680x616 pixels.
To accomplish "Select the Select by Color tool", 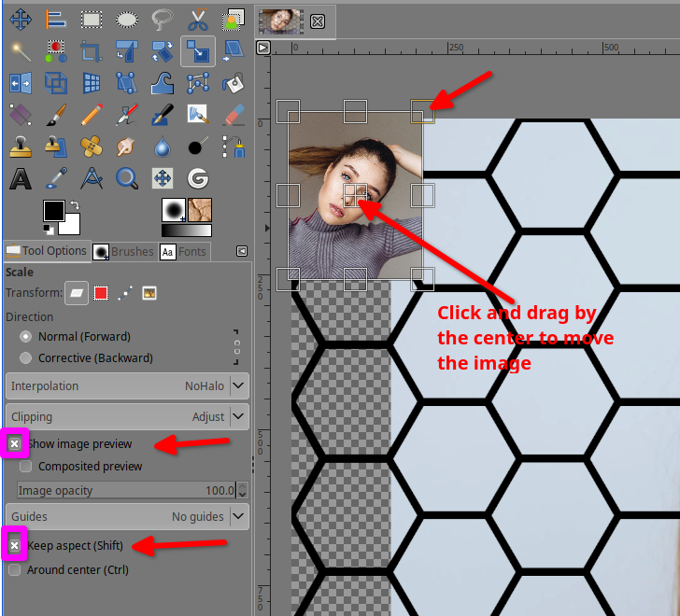I will [x=56, y=51].
